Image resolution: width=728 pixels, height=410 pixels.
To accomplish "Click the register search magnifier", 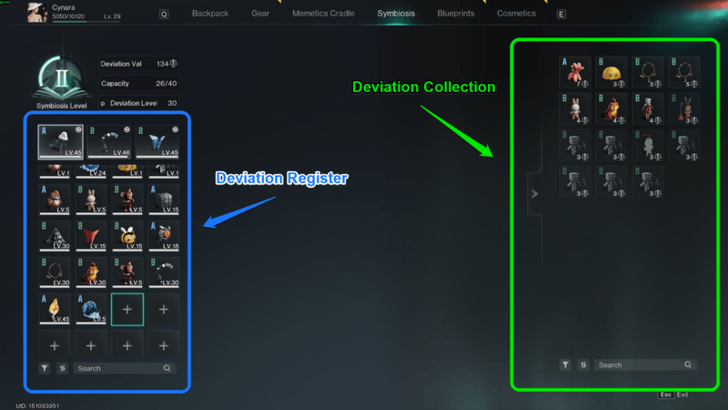I will pos(167,368).
